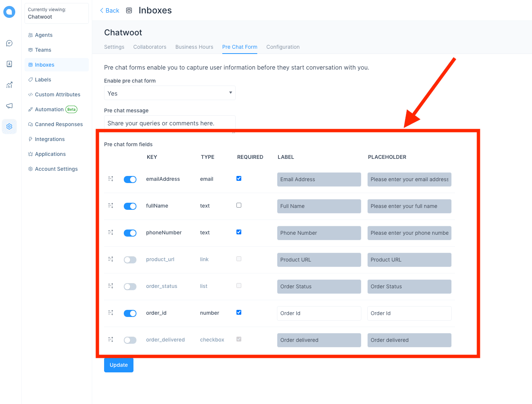
Task: Click the Order Status label field
Action: coord(319,286)
